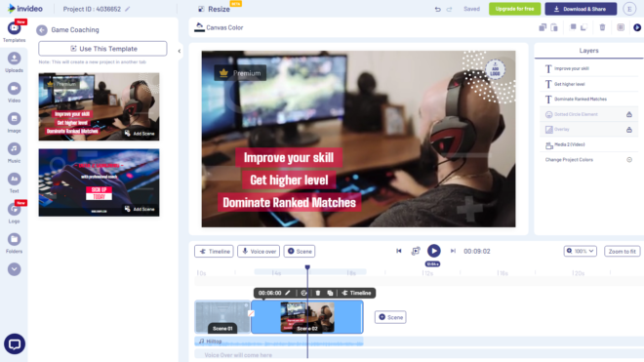The image size is (644, 362).
Task: Open the 100% zoom dropdown
Action: coord(580,251)
